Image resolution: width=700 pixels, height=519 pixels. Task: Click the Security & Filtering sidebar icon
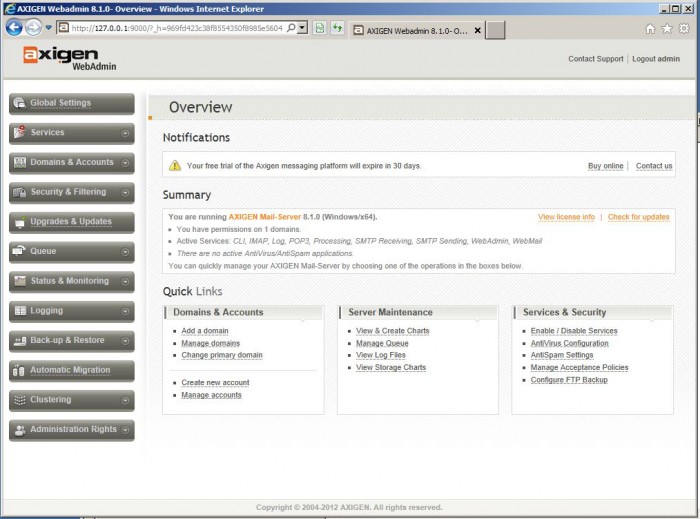coord(19,192)
